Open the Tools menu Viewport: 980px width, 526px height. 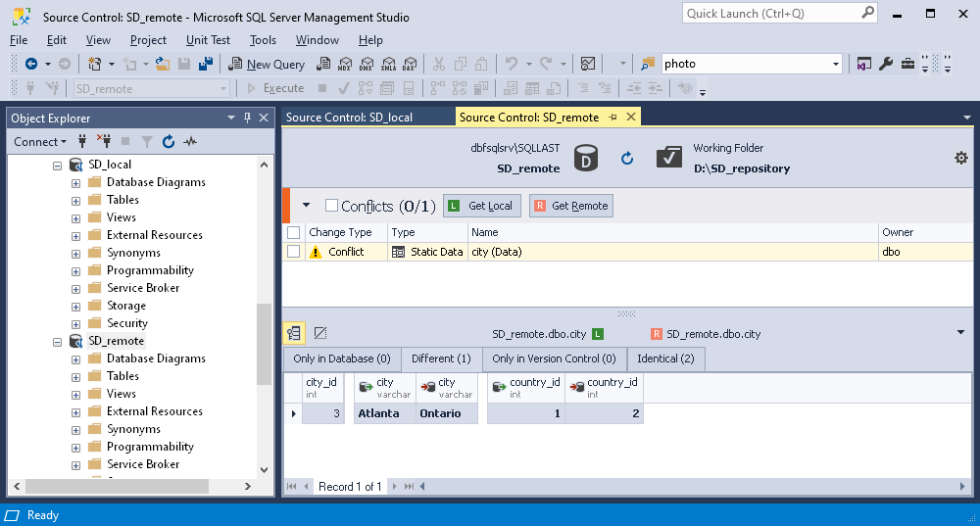(263, 40)
